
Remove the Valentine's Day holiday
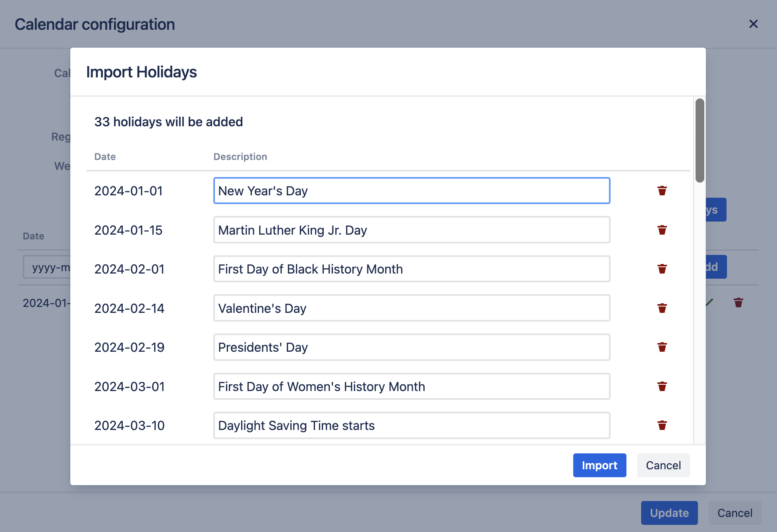(662, 308)
